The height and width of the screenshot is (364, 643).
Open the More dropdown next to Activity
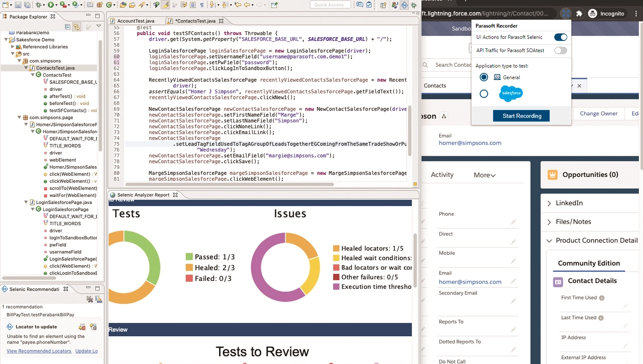click(484, 175)
